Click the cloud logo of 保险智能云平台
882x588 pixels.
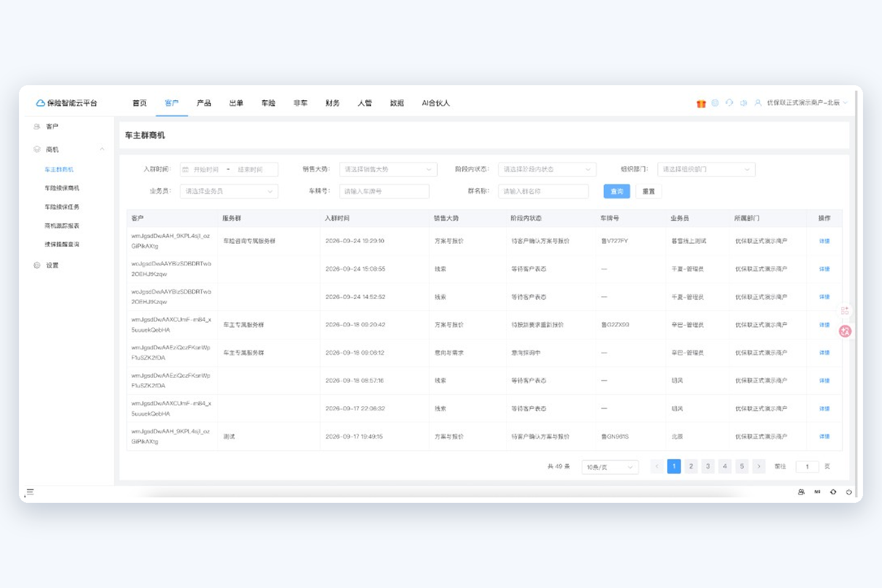pyautogui.click(x=40, y=103)
